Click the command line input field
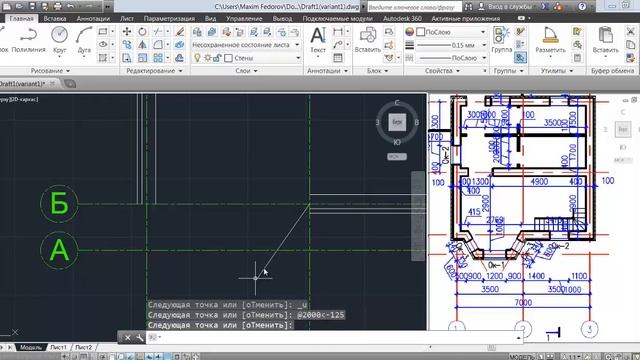 coord(335,338)
